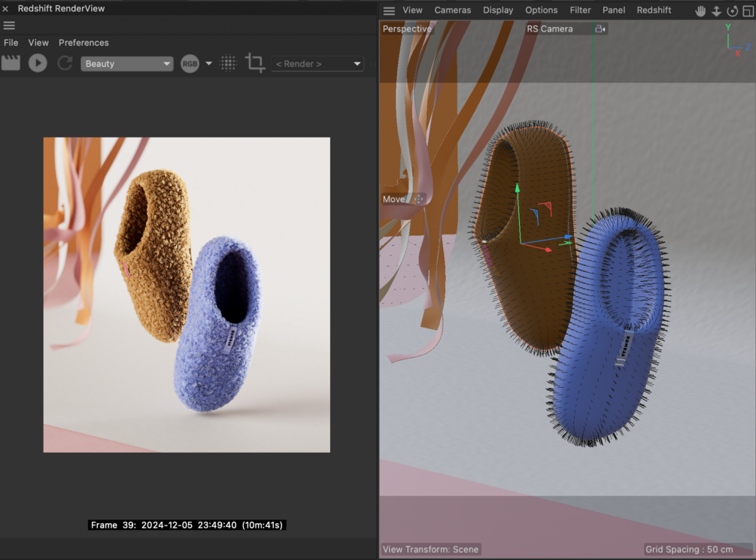Click the orbit rotate view icon
The width and height of the screenshot is (756, 560).
coord(732,11)
